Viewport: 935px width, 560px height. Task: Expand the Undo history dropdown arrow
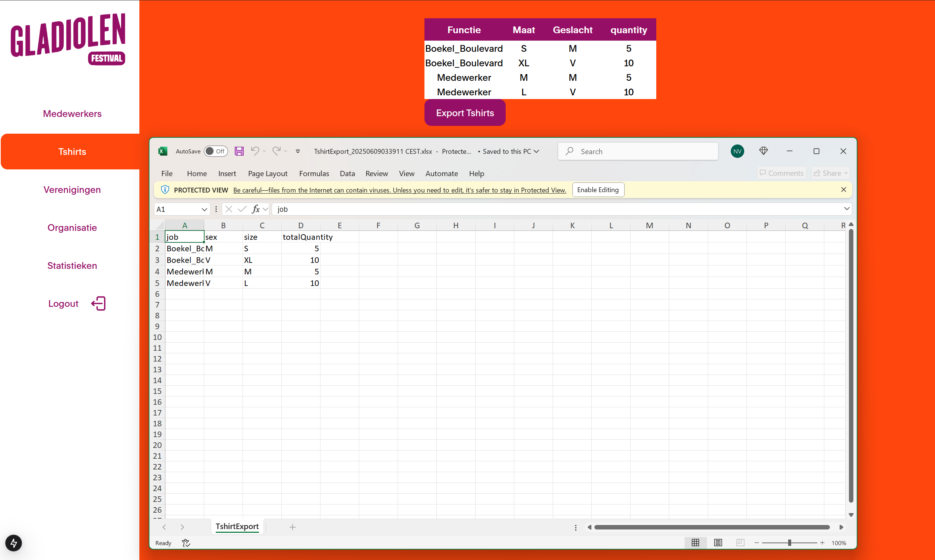[x=264, y=151]
